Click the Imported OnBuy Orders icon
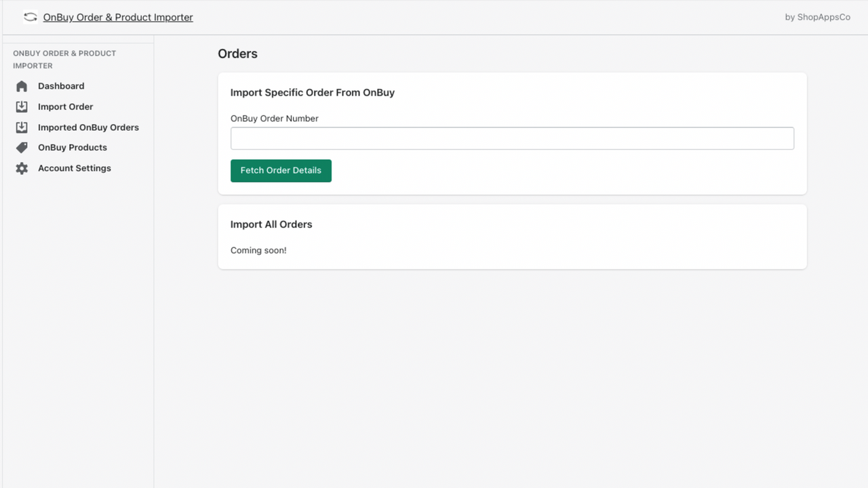This screenshot has width=868, height=488. click(x=22, y=127)
